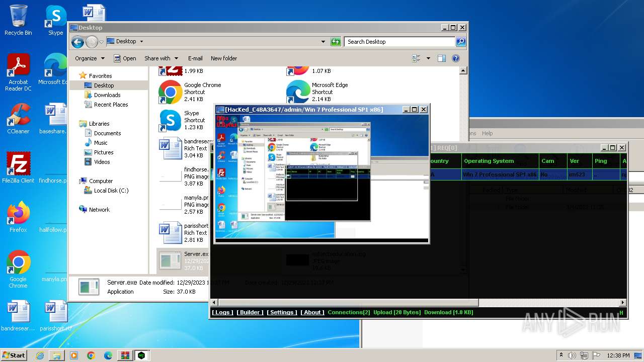The height and width of the screenshot is (362, 644).
Task: Select Network in navigation pane
Action: click(99, 210)
